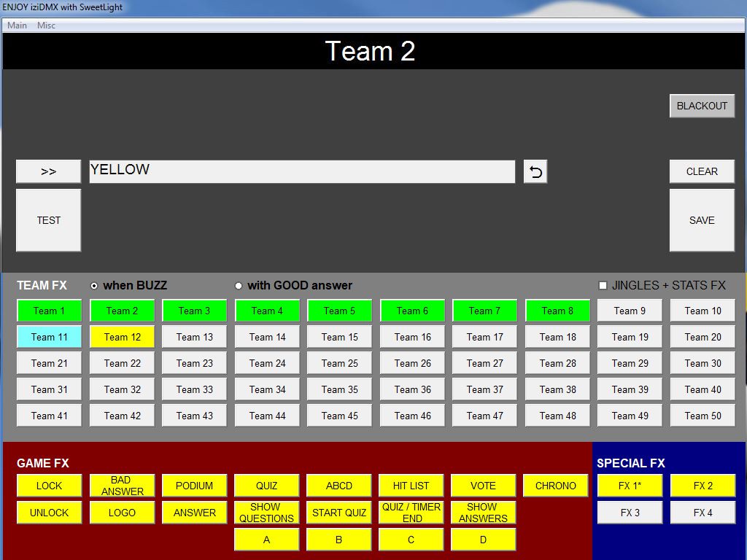Select the light blue Team 11 button
Screen dimensions: 747x560
tap(49, 337)
